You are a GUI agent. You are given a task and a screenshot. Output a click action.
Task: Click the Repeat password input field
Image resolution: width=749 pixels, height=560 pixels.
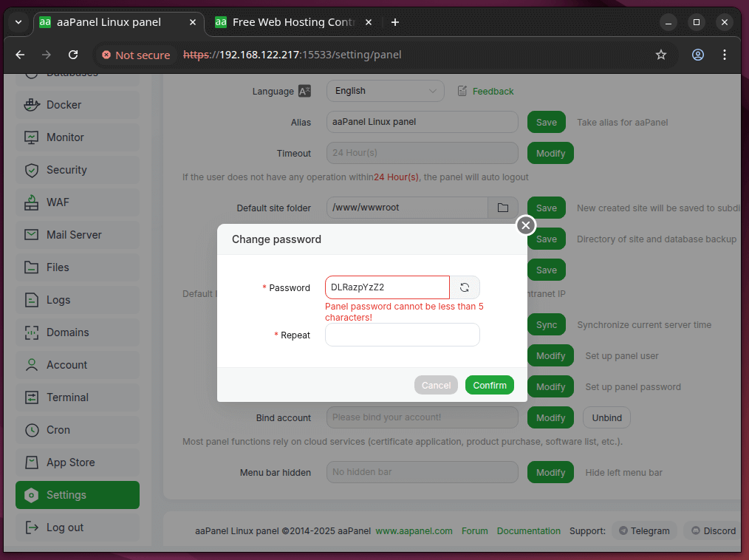click(x=402, y=335)
